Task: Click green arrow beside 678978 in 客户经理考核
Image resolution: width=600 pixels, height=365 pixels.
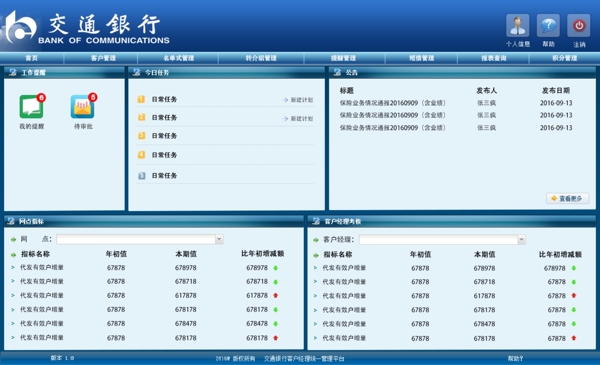Action: click(574, 268)
